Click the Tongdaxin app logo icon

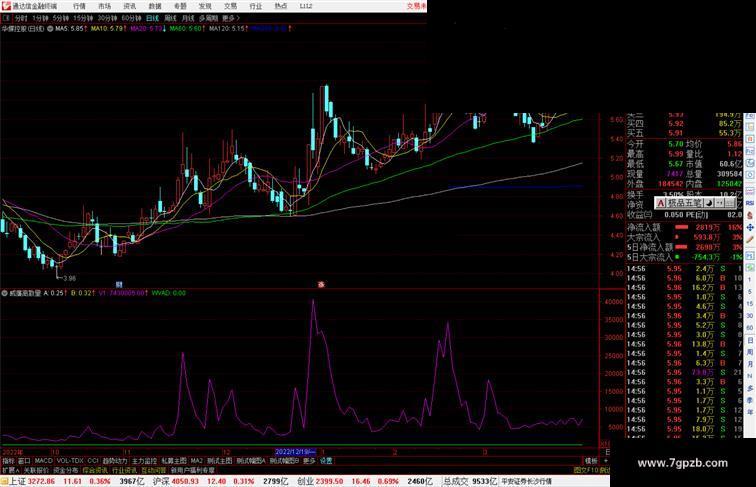[x=6, y=6]
